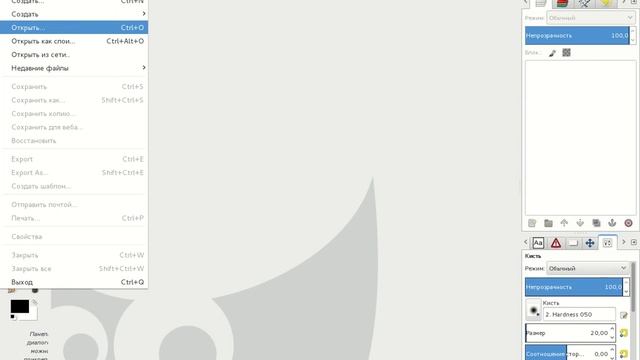Choose Открыть как слои... menu item
The width and height of the screenshot is (640, 360).
pyautogui.click(x=74, y=41)
